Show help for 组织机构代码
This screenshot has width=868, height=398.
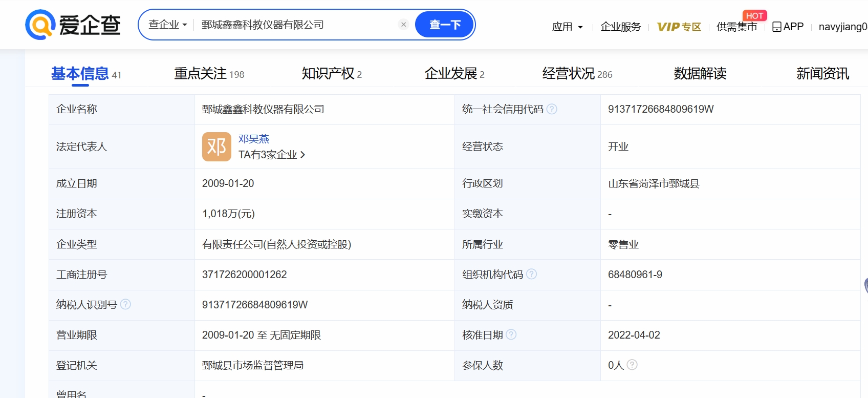532,274
